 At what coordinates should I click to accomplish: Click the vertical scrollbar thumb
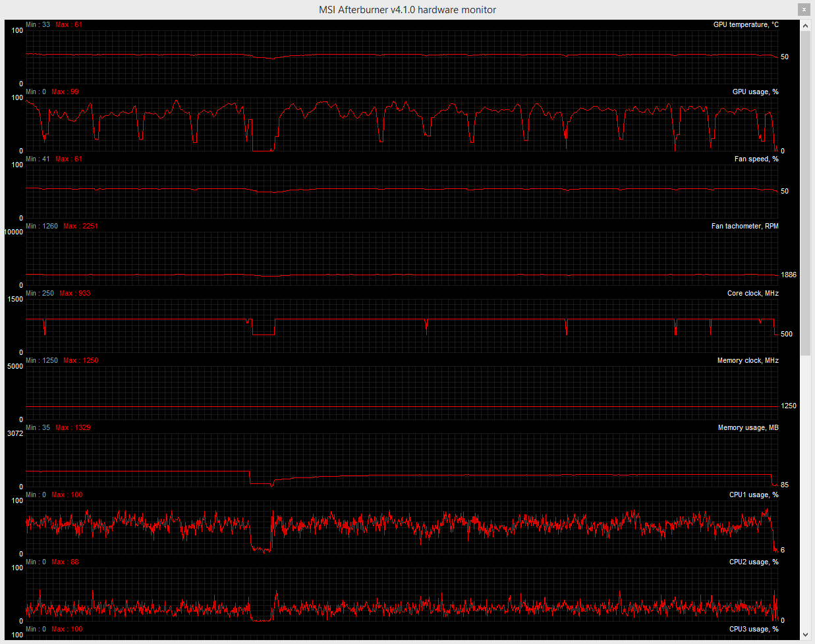[x=806, y=193]
